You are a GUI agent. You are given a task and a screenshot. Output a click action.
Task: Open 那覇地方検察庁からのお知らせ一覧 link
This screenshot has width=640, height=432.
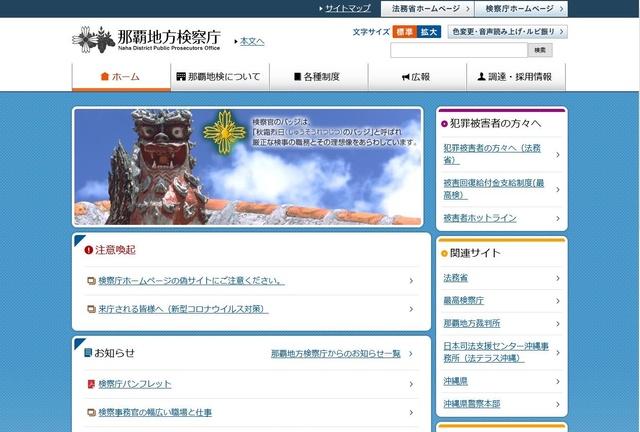pyautogui.click(x=336, y=354)
